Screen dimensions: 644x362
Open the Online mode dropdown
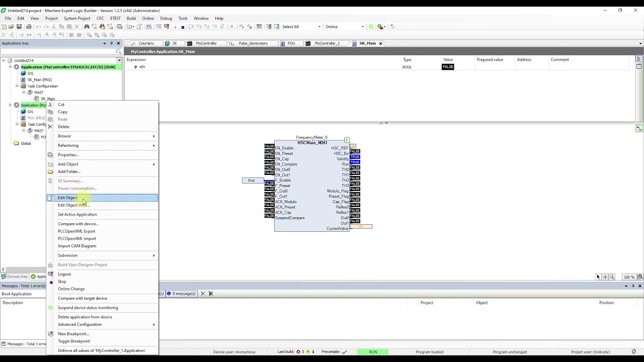[x=363, y=27]
